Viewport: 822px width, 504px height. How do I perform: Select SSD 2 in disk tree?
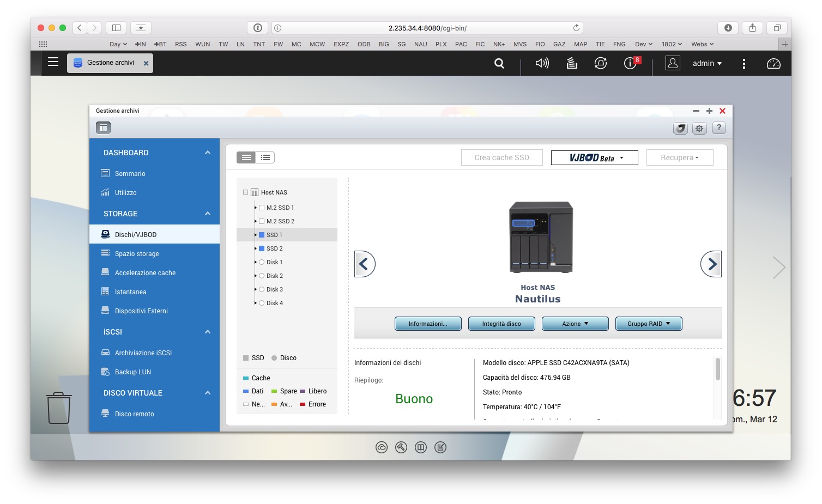[x=274, y=248]
